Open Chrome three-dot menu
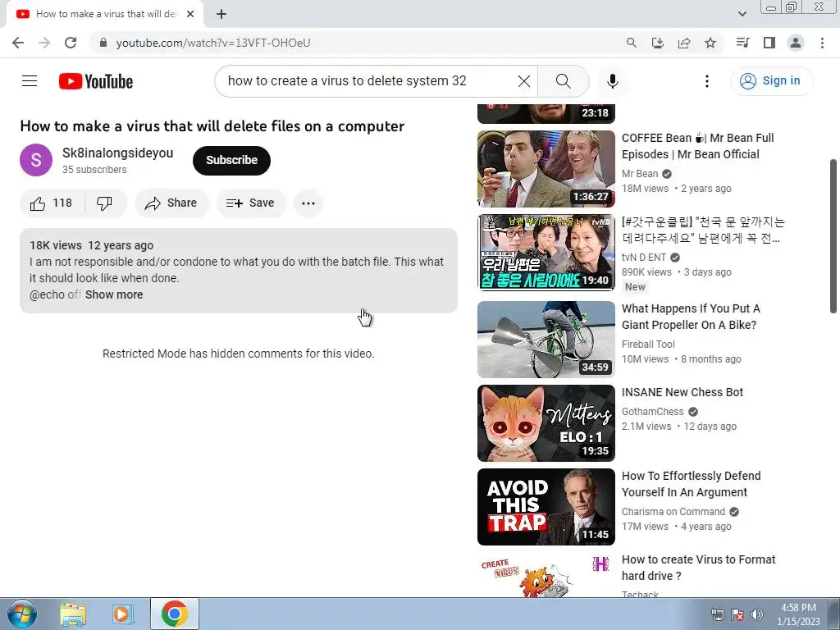Viewport: 840px width, 630px height. [x=822, y=43]
